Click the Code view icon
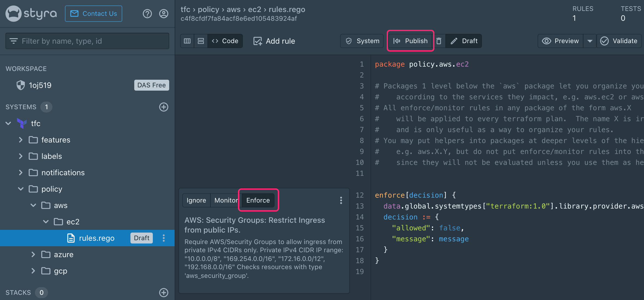The width and height of the screenshot is (644, 300). (225, 40)
